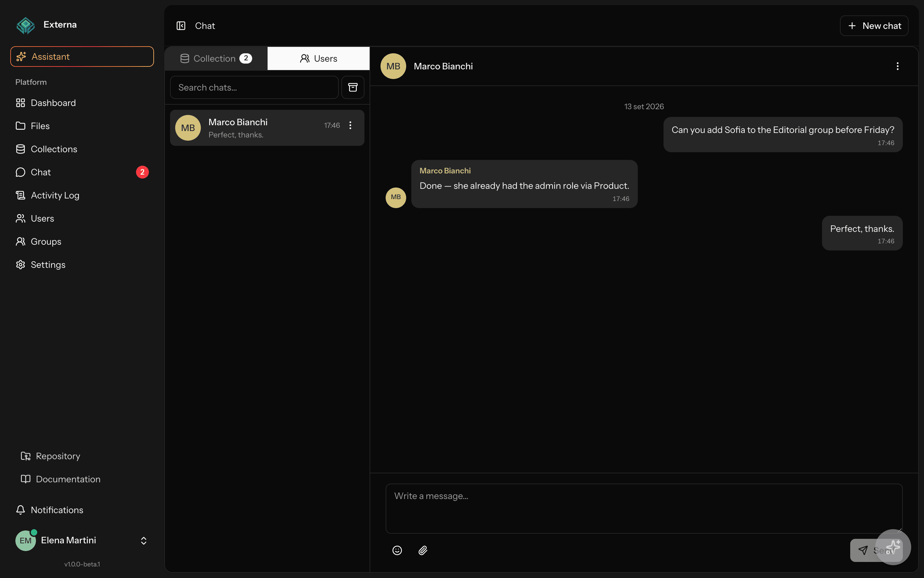This screenshot has height=578, width=924.
Task: Open options for Marco Bianchi chat row
Action: [x=350, y=125]
